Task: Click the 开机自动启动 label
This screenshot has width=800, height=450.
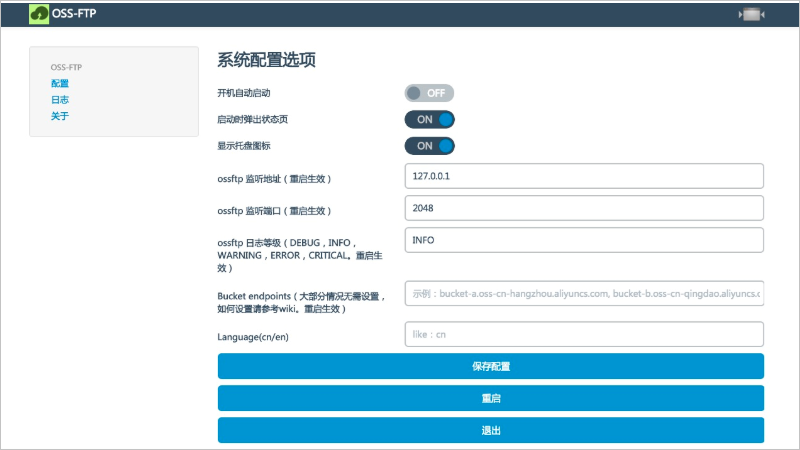Action: click(244, 93)
